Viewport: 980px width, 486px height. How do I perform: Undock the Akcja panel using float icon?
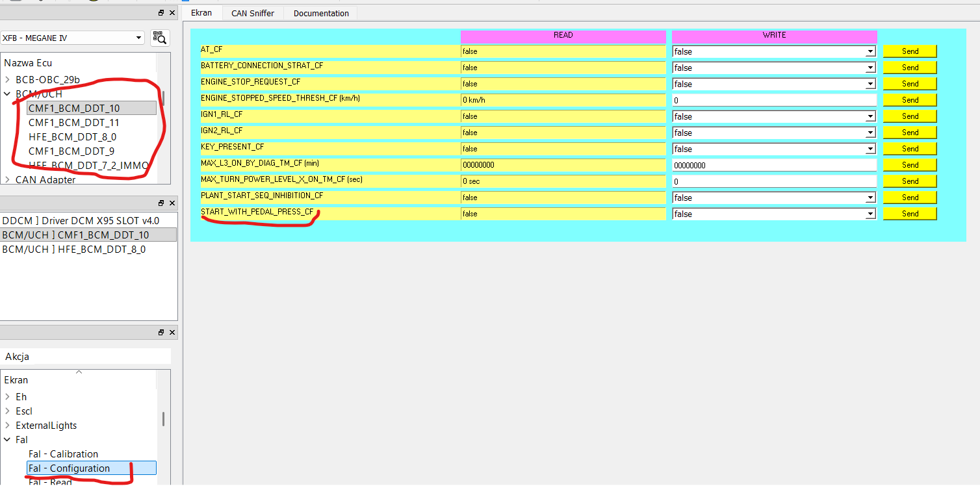pyautogui.click(x=161, y=332)
